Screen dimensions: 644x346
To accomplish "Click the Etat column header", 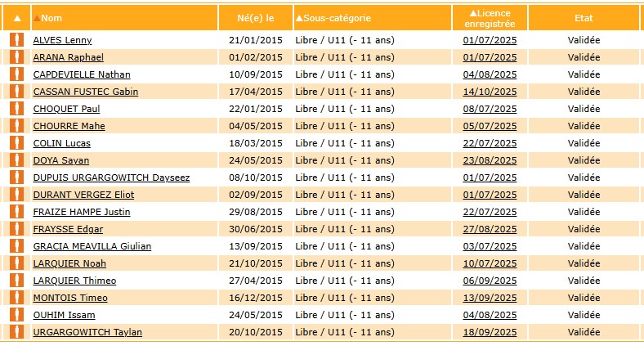I will 584,18.
